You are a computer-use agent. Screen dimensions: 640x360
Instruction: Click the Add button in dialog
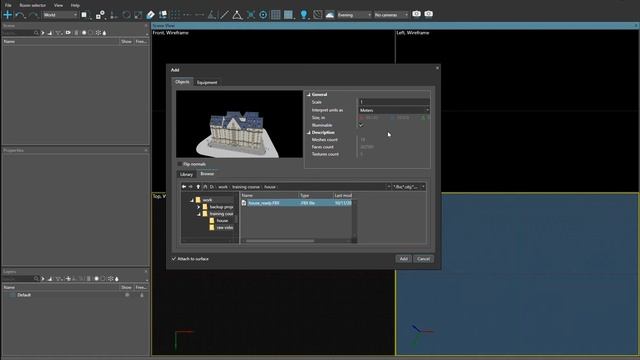(x=403, y=259)
